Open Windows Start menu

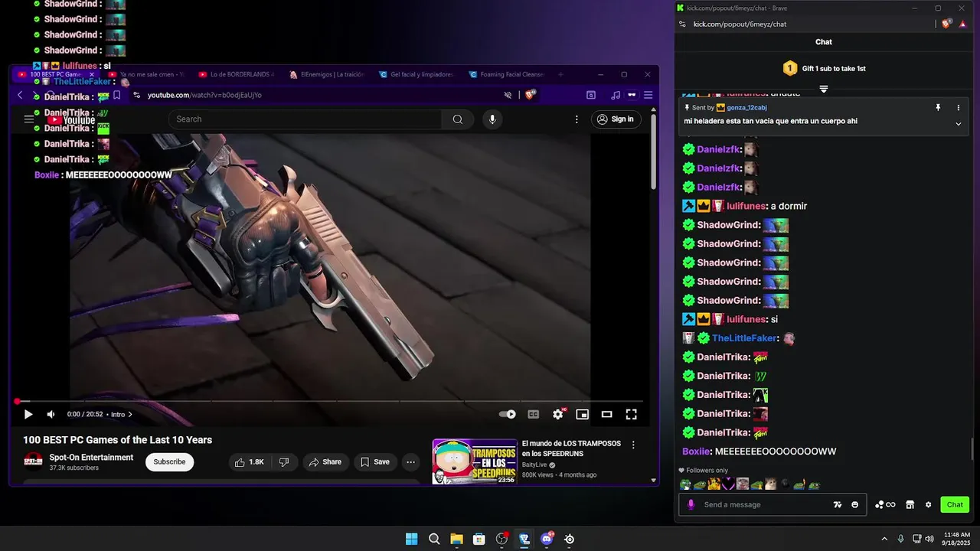pyautogui.click(x=411, y=539)
